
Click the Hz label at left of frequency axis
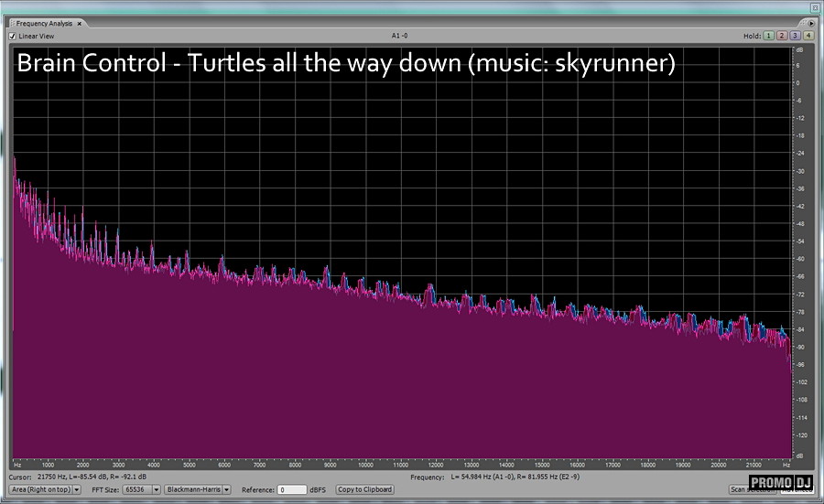16,464
